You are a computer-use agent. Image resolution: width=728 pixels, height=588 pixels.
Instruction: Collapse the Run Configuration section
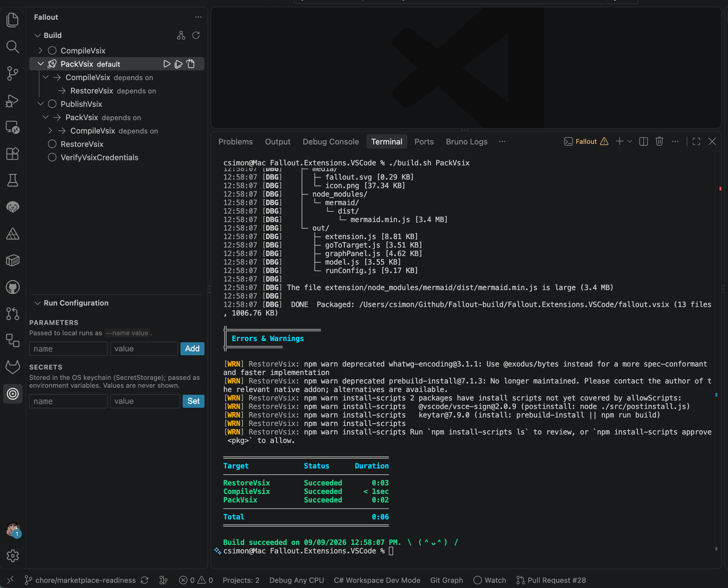coord(37,303)
